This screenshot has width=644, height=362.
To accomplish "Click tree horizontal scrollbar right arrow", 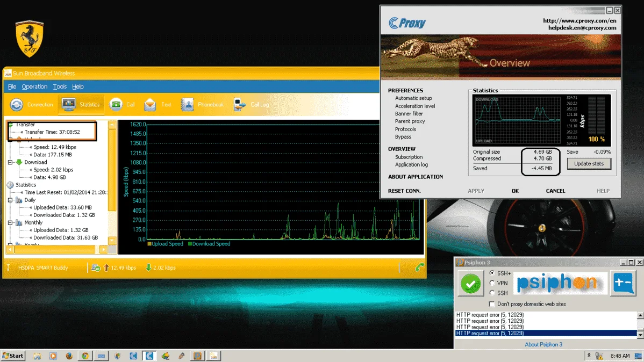I will click(x=103, y=249).
